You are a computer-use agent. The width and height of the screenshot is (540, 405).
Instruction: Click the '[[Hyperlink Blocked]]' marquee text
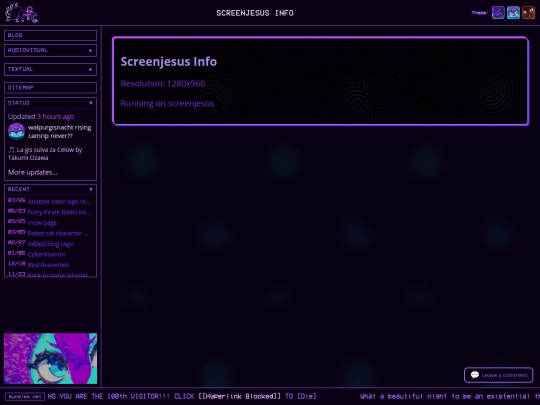239,396
